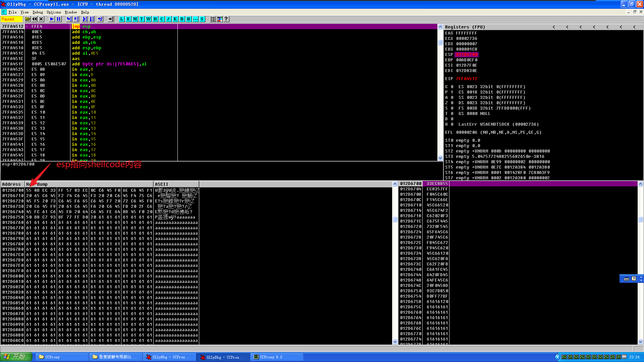Screen dimensions: 644x362
Task: Switch to the CCProxy folder taskbar item
Action: 62,357
